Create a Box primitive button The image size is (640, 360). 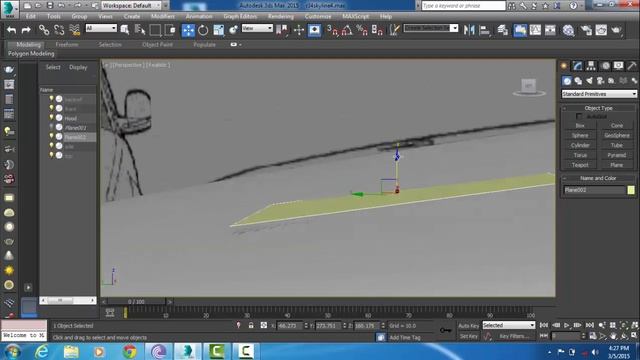[x=580, y=126]
